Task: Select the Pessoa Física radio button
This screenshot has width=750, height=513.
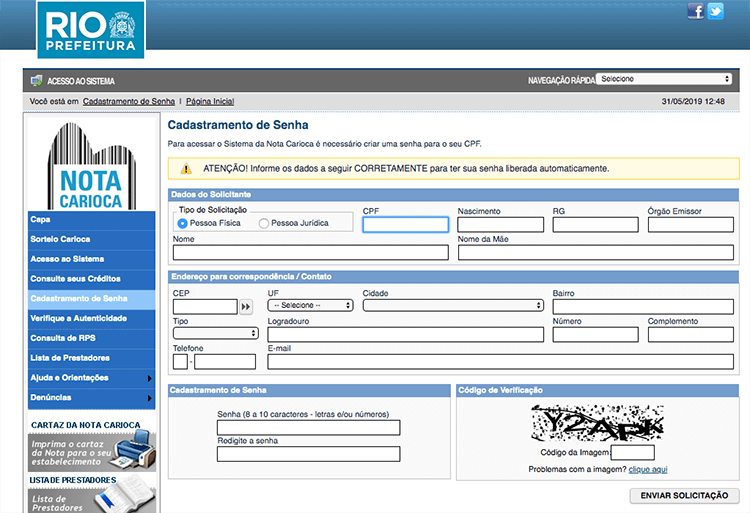Action: (x=183, y=224)
